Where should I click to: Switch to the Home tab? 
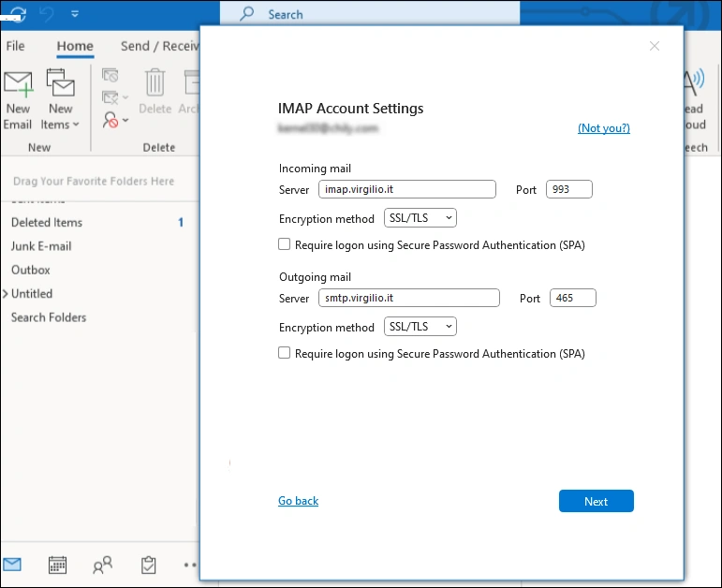pyautogui.click(x=75, y=46)
